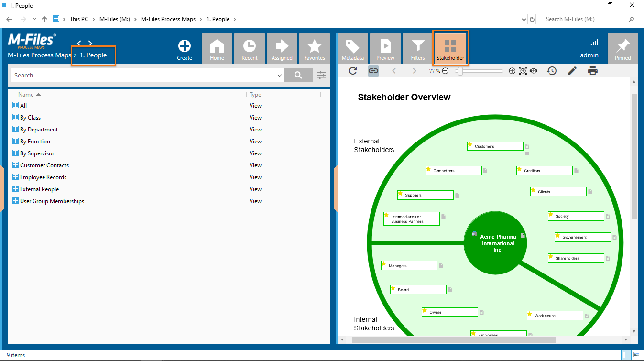Click the fit-to-window zoom icon
Screen dimensions: 644x361
click(523, 71)
